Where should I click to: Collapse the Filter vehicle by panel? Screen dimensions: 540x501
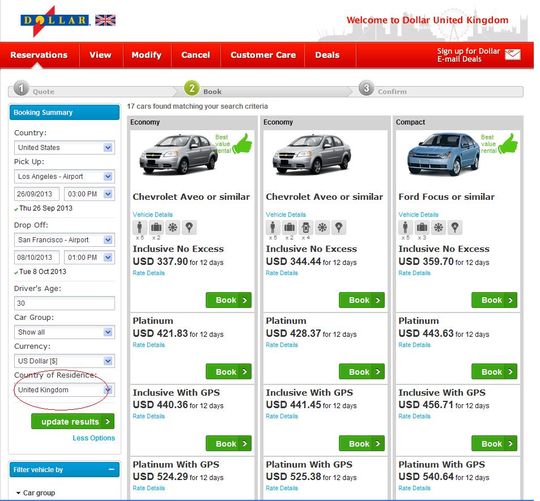click(112, 469)
